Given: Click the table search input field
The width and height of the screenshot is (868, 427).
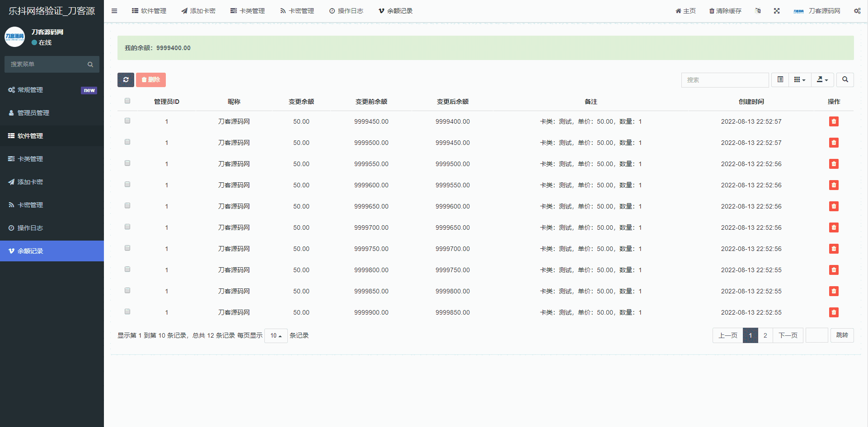Looking at the screenshot, I should (724, 80).
